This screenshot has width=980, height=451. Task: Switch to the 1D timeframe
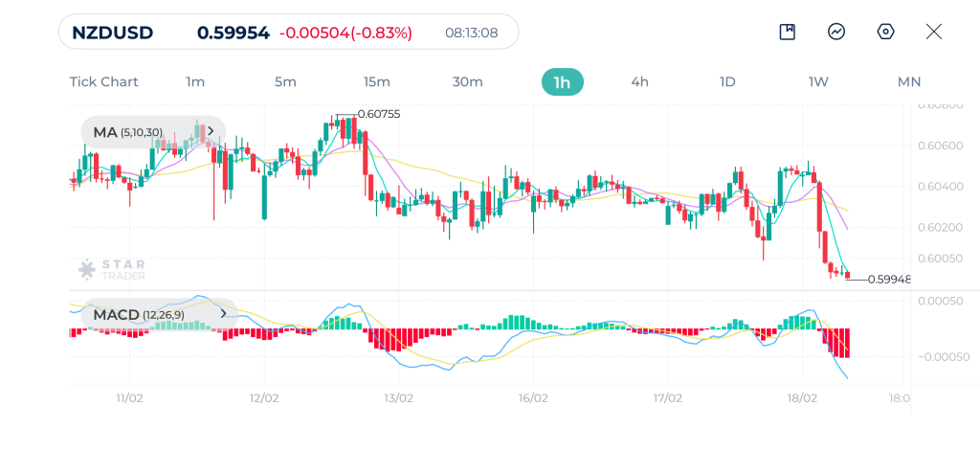pos(727,82)
